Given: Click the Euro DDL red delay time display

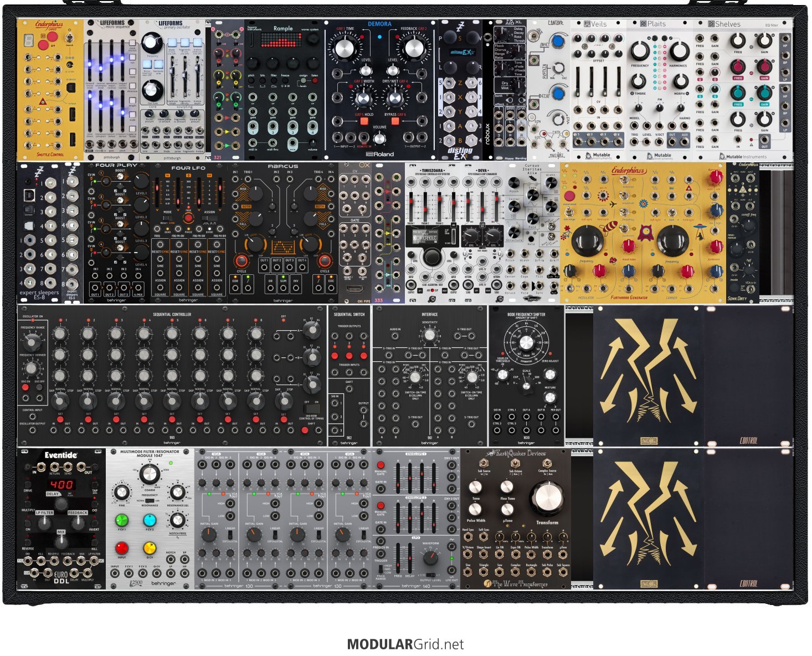Looking at the screenshot, I should [x=61, y=484].
